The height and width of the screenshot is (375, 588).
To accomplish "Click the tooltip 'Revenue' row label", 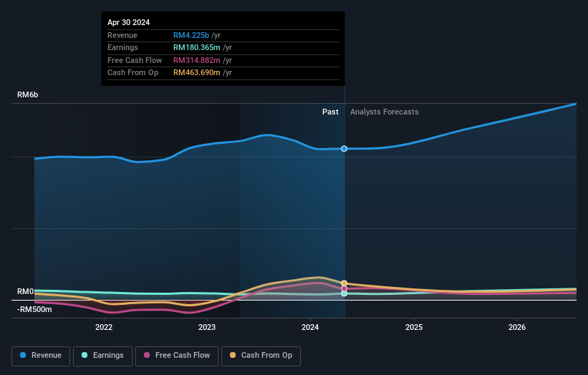I will (x=122, y=35).
